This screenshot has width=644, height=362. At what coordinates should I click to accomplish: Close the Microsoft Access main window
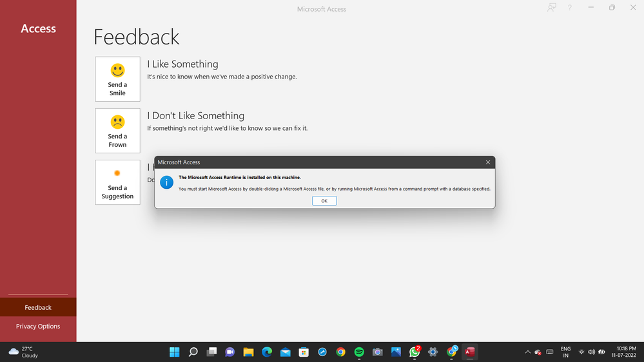click(633, 7)
